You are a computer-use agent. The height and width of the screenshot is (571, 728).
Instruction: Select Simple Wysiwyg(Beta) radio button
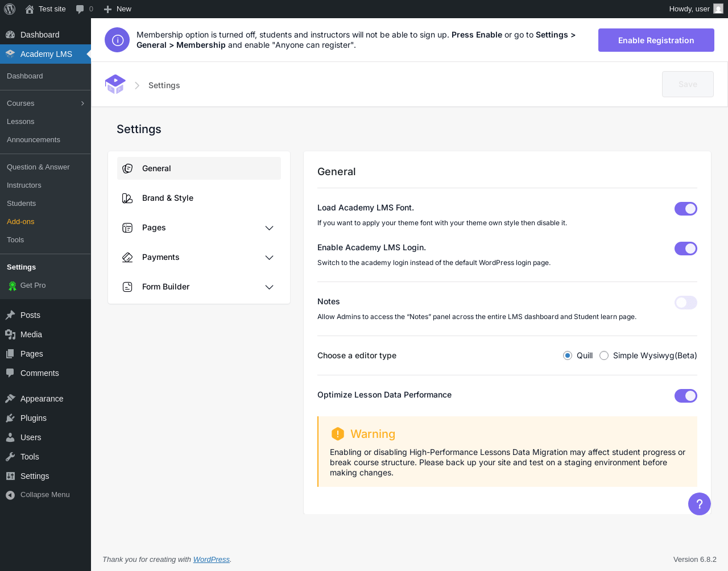coord(604,355)
